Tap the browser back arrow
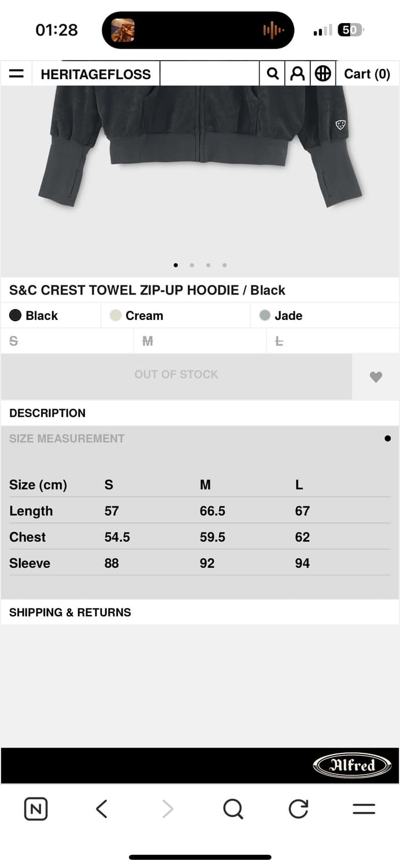The image size is (400, 868). pos(102,808)
